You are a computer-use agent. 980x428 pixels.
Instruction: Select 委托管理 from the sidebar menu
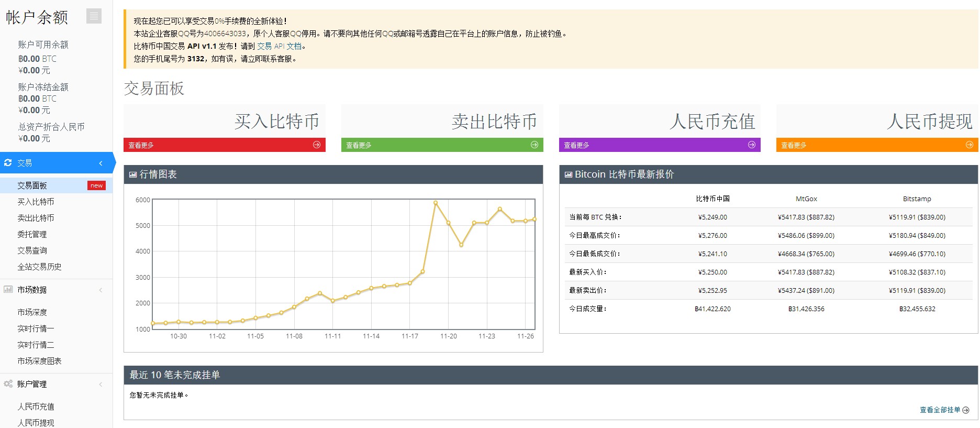tap(32, 234)
